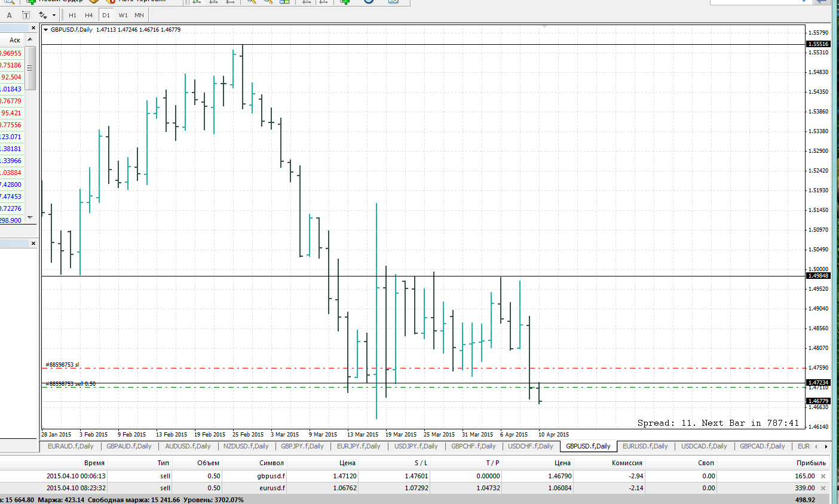Select the arrows drawing tool
Image resolution: width=839 pixels, height=504 pixels.
(x=42, y=15)
